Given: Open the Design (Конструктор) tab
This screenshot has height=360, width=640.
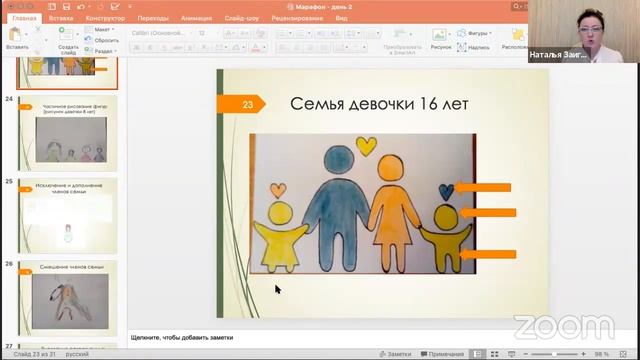Looking at the screenshot, I should pos(105,18).
